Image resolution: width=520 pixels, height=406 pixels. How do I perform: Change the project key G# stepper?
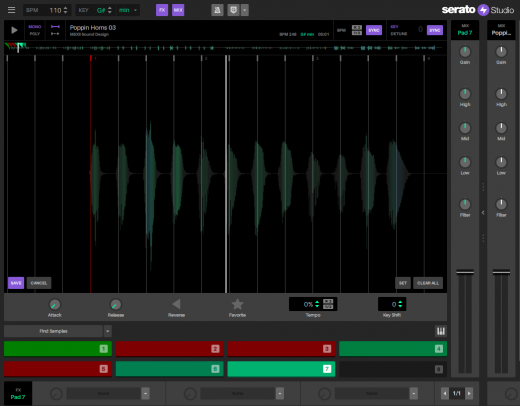click(110, 10)
